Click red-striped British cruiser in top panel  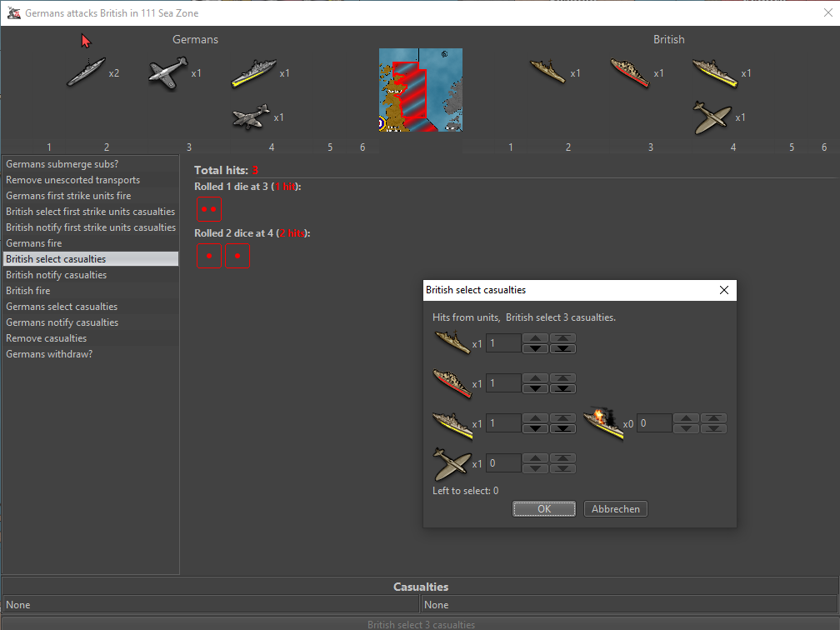(x=629, y=73)
